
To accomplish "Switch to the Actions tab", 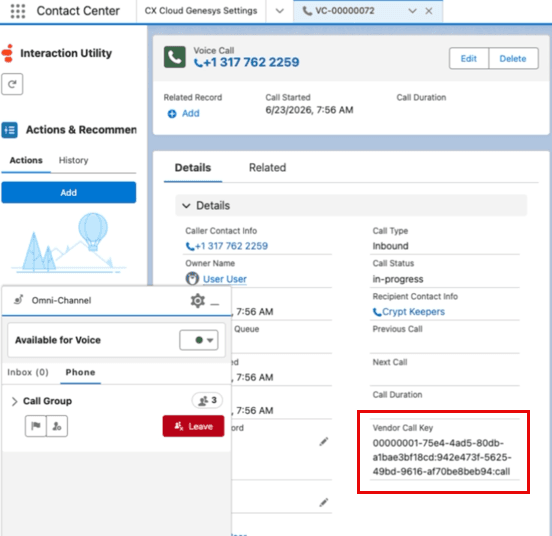I will click(x=26, y=160).
